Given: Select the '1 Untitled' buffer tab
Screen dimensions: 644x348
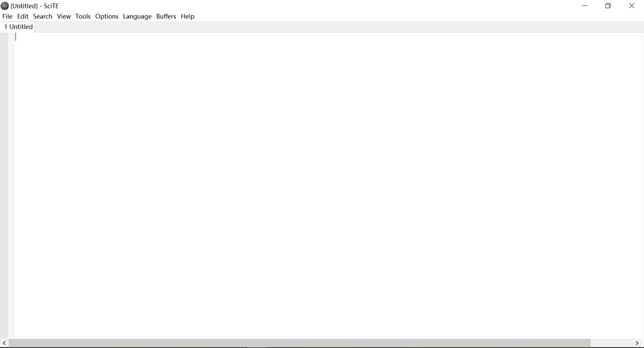Looking at the screenshot, I should (18, 26).
